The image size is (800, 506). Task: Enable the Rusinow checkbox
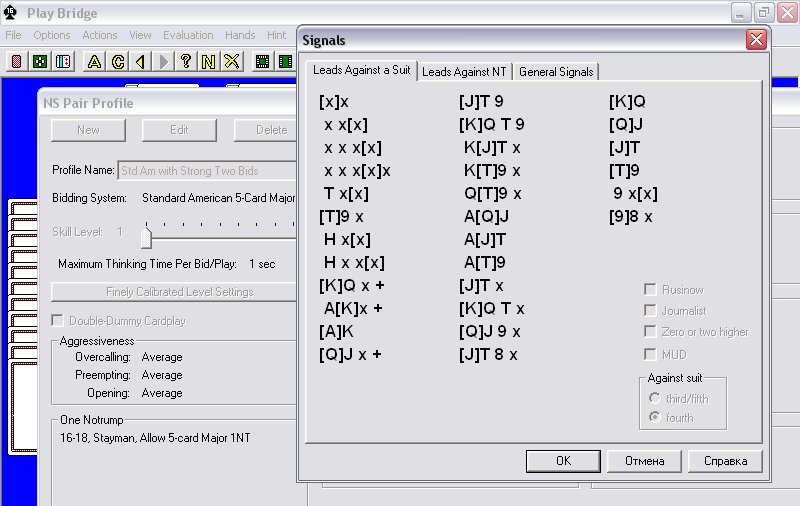click(x=651, y=290)
